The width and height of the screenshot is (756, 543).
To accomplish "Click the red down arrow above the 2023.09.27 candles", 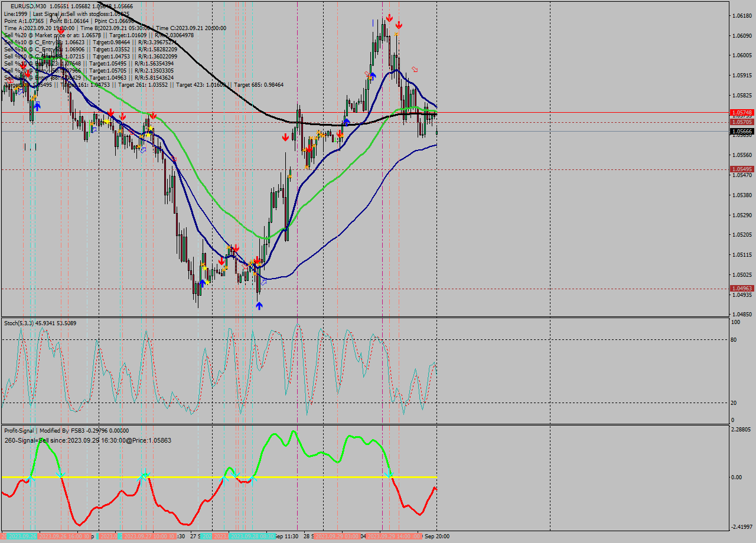I will (x=152, y=115).
